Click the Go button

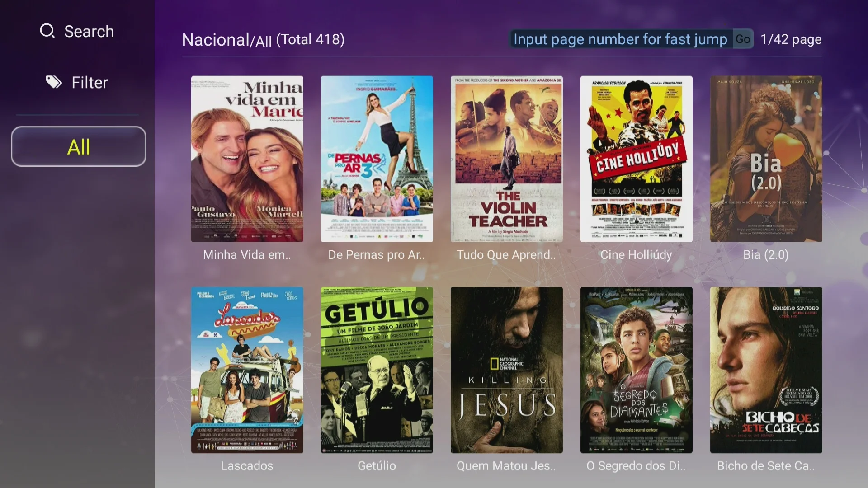click(x=743, y=39)
